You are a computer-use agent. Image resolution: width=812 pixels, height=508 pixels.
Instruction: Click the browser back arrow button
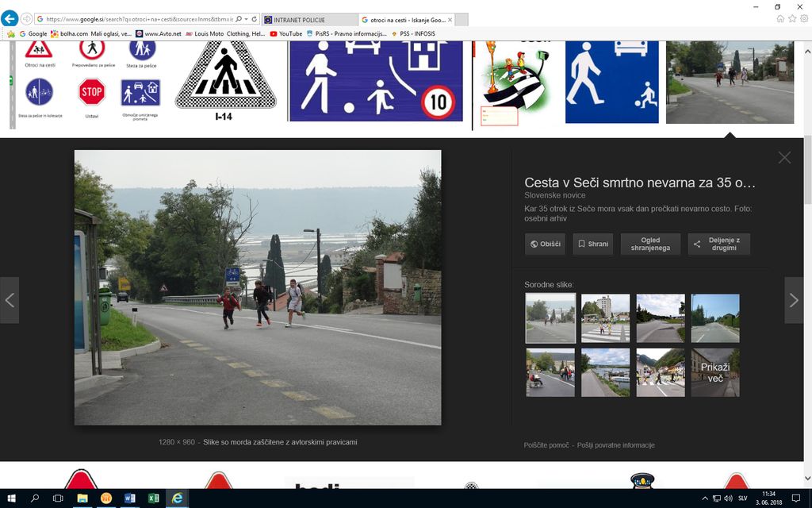coord(10,18)
